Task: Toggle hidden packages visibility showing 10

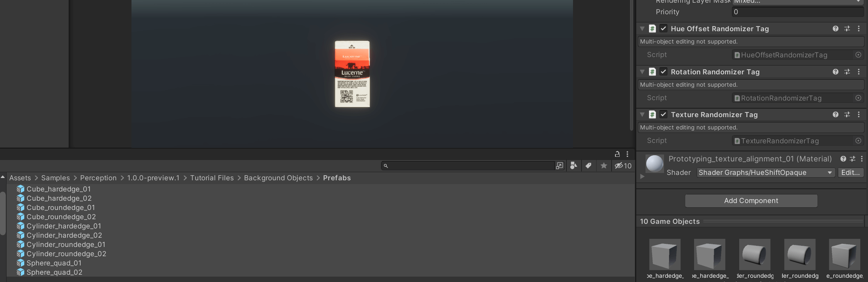Action: point(623,166)
